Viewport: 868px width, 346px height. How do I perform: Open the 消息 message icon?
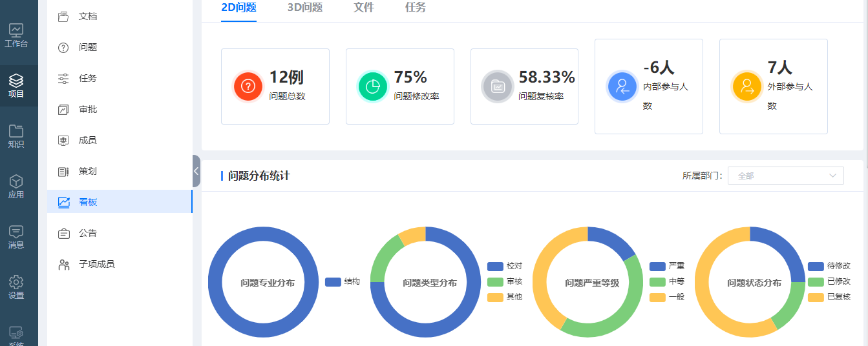point(16,232)
